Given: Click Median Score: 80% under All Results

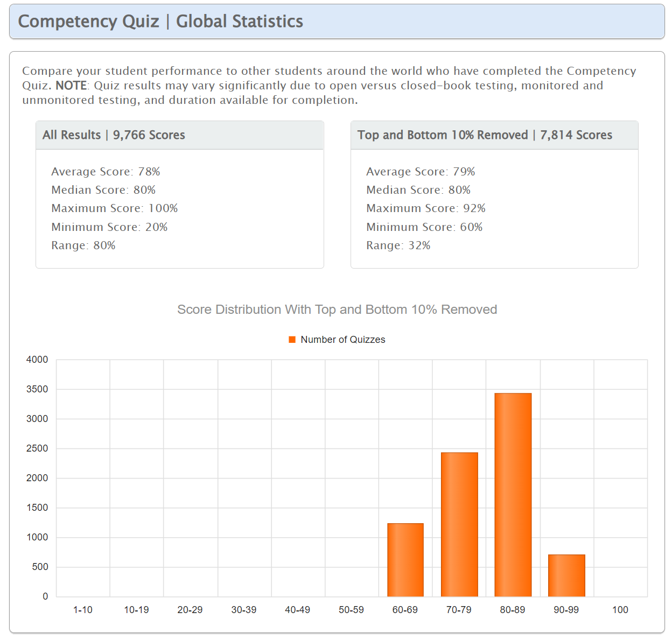Looking at the screenshot, I should 103,190.
